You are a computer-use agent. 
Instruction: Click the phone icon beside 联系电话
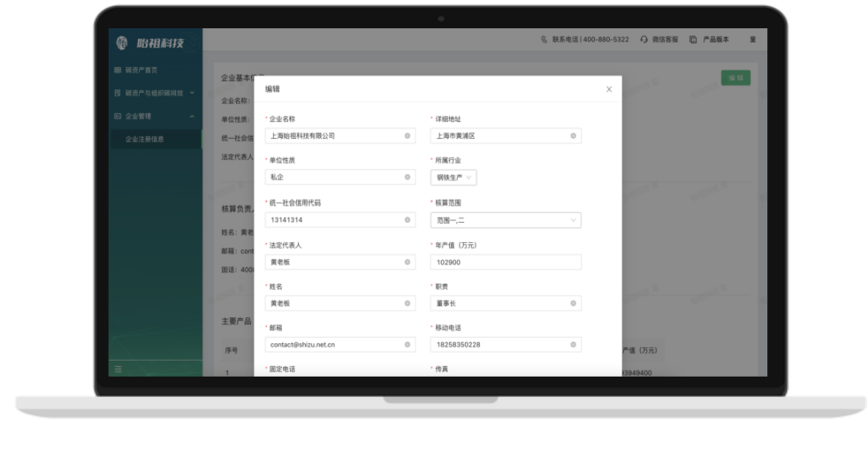[x=544, y=39]
